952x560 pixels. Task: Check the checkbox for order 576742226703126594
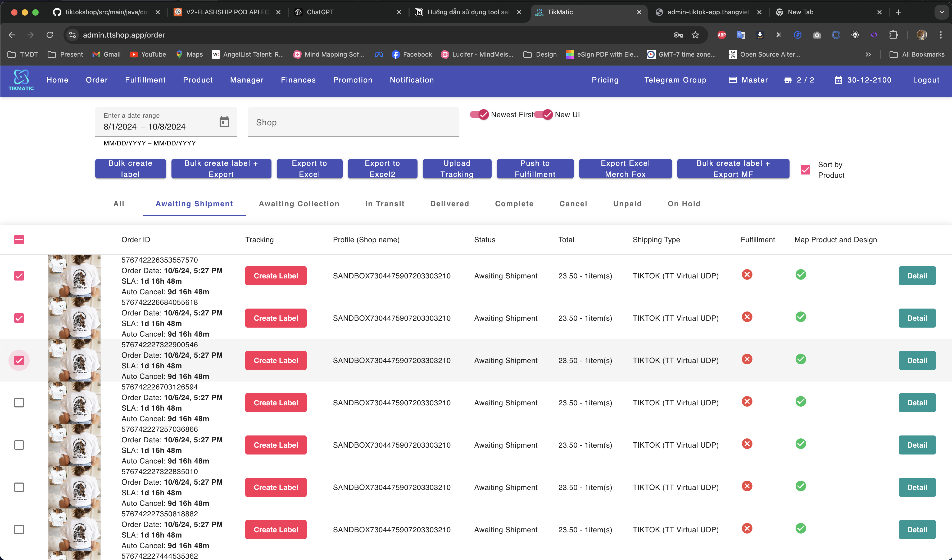(x=19, y=402)
